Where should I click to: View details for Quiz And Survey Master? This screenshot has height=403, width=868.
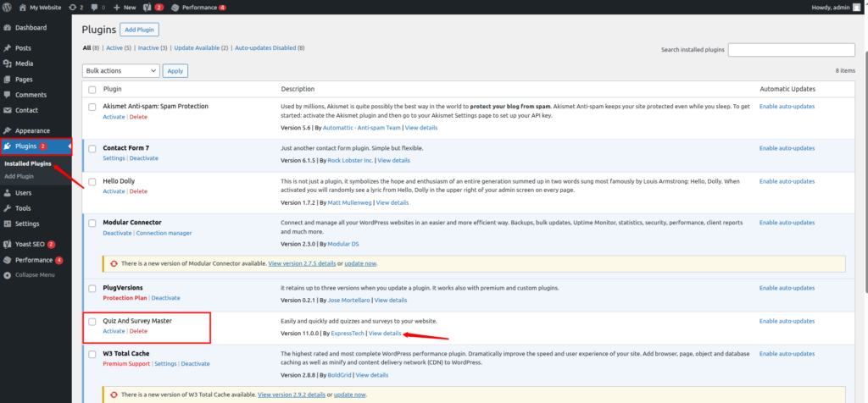tap(385, 334)
